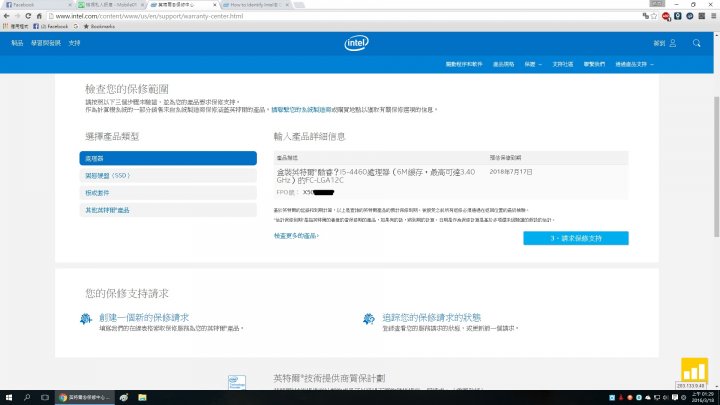Click the bird-like app icon on the taskbar
The width and height of the screenshot is (720, 405).
[124, 398]
